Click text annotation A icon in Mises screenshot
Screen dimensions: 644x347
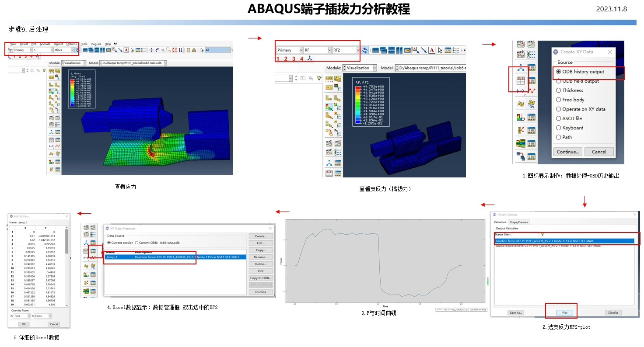point(126,50)
